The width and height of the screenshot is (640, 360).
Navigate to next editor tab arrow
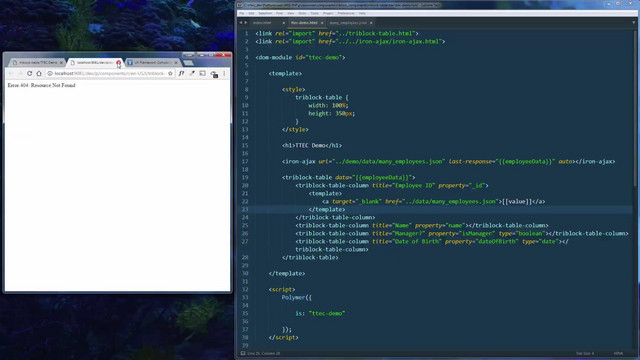click(246, 23)
